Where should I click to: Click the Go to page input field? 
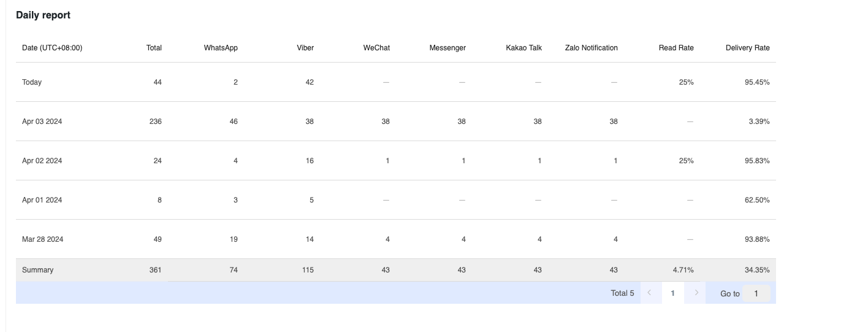[x=756, y=293]
